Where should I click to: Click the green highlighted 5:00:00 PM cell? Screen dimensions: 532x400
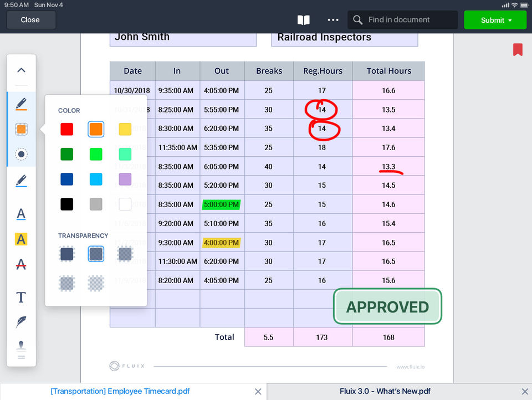pyautogui.click(x=221, y=204)
